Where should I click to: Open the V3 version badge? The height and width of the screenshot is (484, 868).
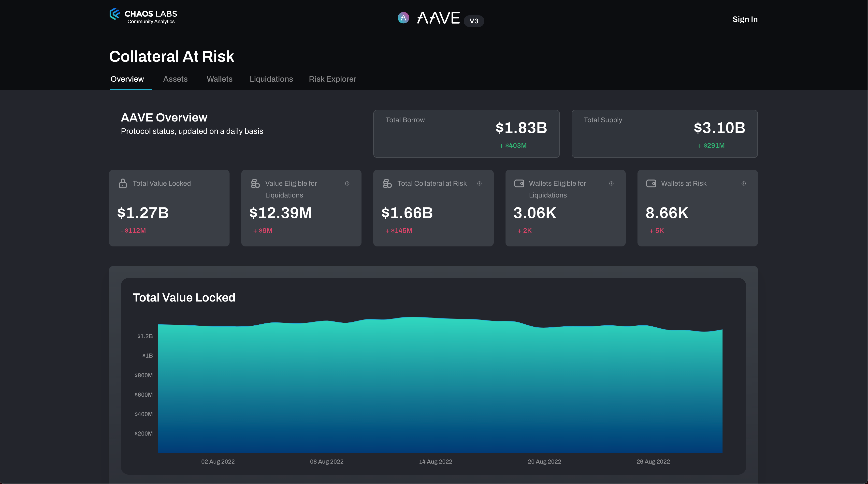pyautogui.click(x=474, y=21)
